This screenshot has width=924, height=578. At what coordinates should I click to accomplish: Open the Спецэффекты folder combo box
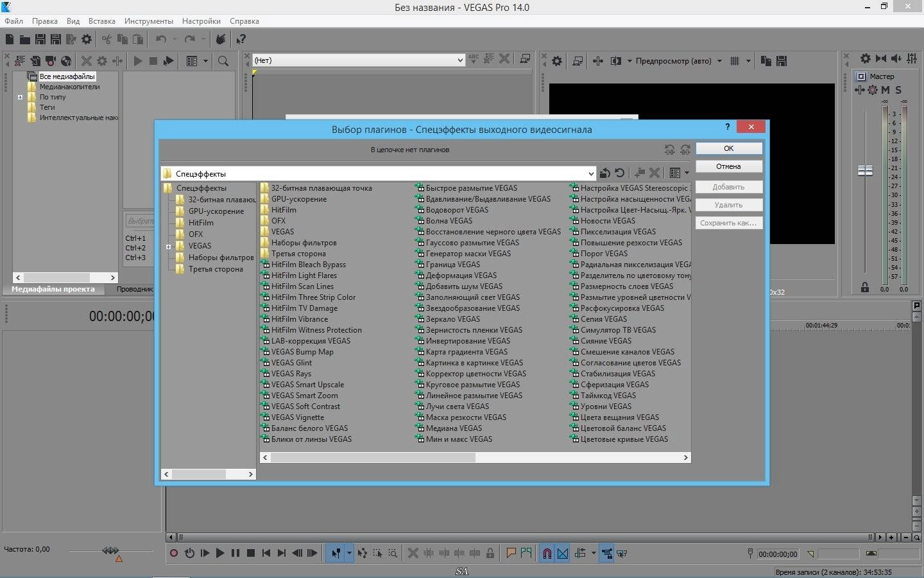pyautogui.click(x=378, y=173)
